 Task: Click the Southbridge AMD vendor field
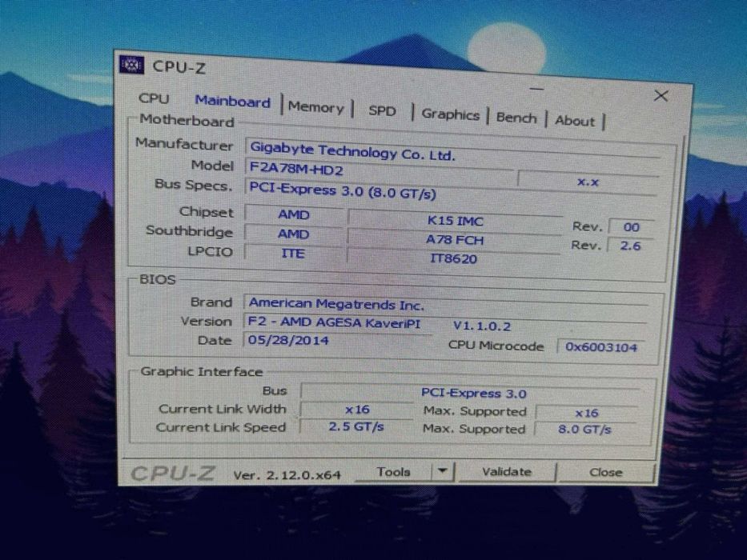coord(294,234)
